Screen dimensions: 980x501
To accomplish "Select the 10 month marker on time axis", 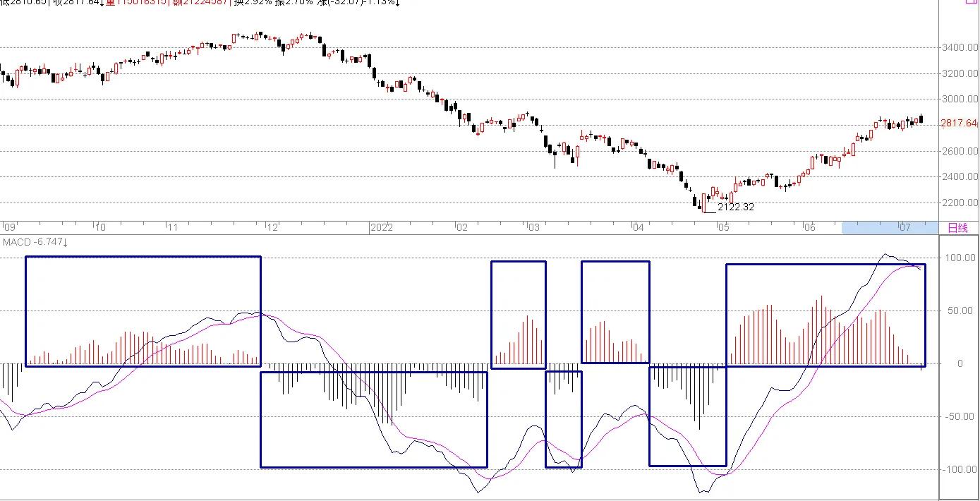I will [100, 227].
